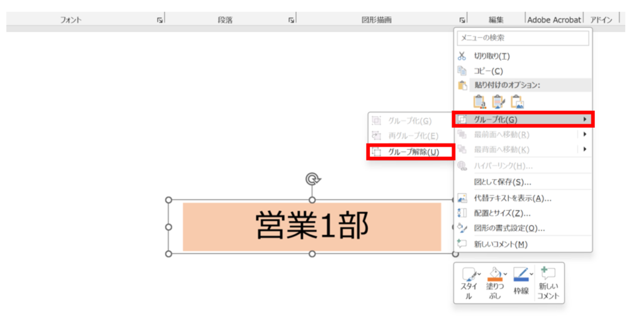This screenshot has height=316, width=644.
Task: Click the メニューの検索 search field
Action: coord(523,38)
